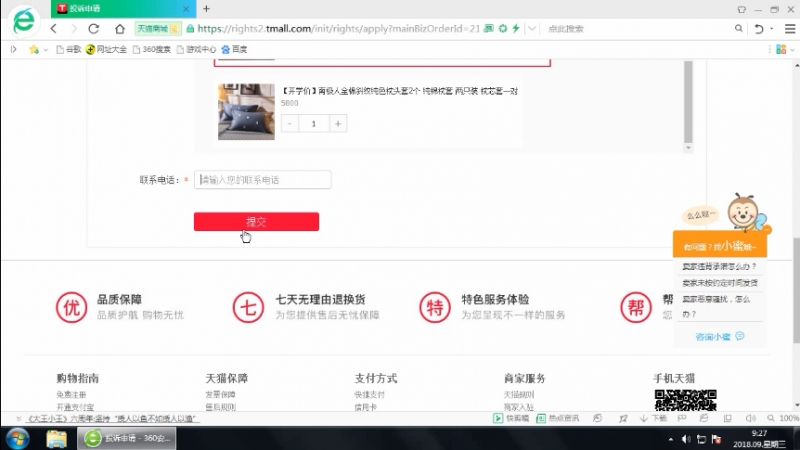Click the browser forward arrow
The width and height of the screenshot is (800, 450).
74,29
